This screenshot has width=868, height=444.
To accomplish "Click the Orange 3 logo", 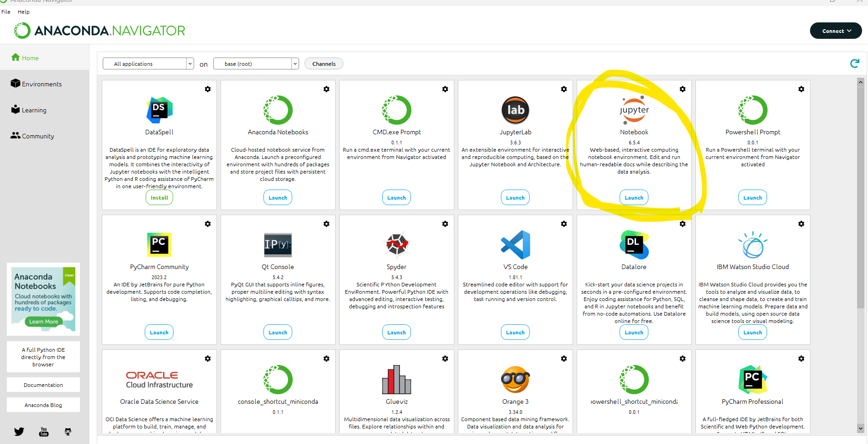I will pyautogui.click(x=516, y=380).
